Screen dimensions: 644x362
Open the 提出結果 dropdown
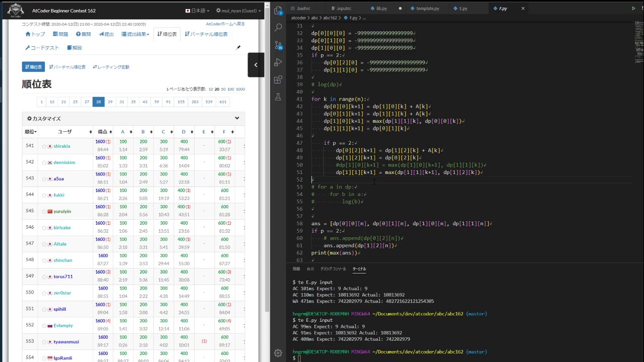[135, 34]
